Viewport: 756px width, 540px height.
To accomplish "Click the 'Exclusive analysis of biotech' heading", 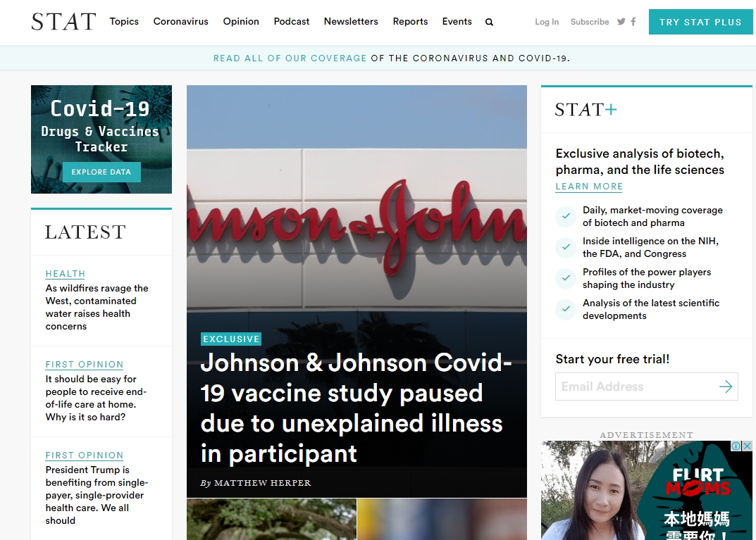I will (x=640, y=161).
